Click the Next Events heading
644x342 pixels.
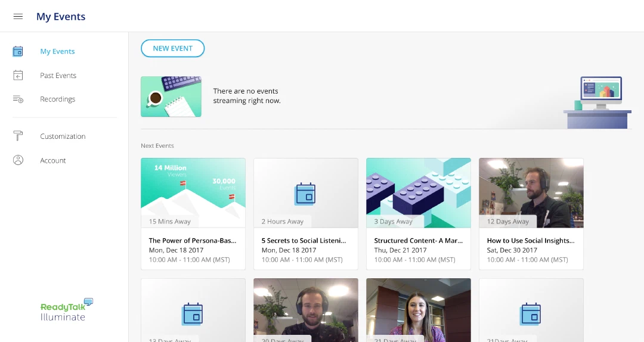[x=157, y=146]
